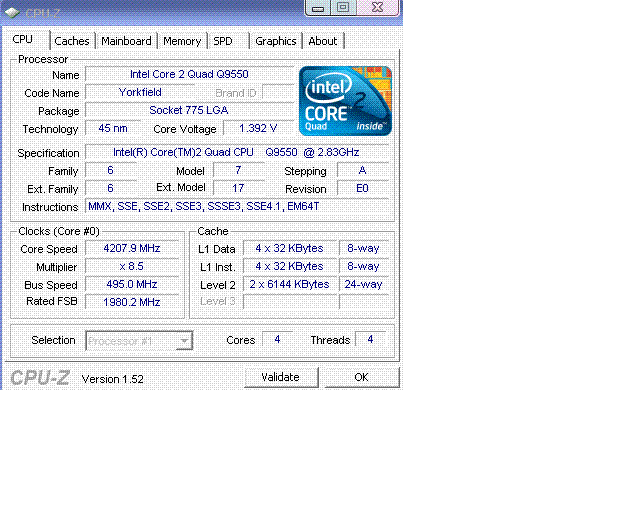This screenshot has height=512, width=640.
Task: Click the Threads count value 4
Action: pyautogui.click(x=370, y=340)
